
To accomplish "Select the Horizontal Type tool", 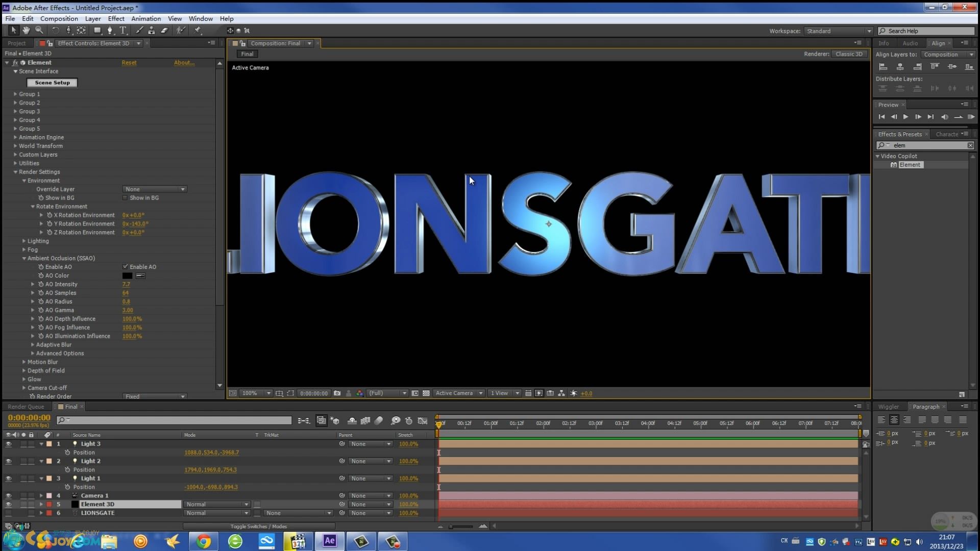I will click(x=123, y=31).
